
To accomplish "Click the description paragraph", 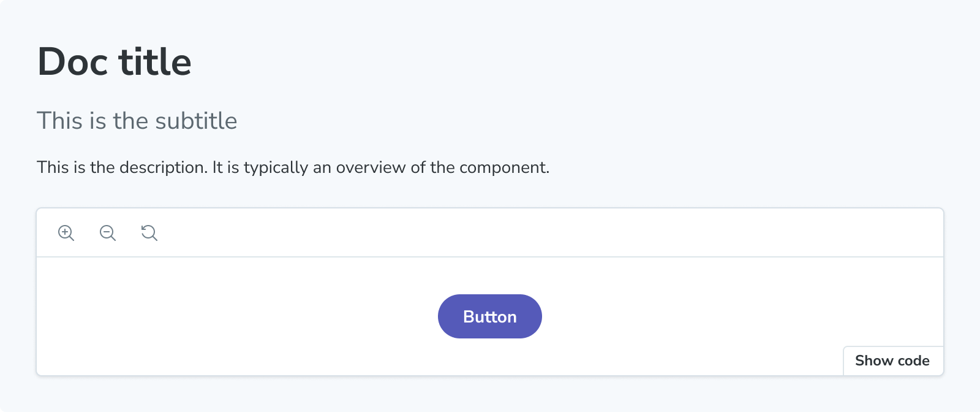I will (x=294, y=166).
